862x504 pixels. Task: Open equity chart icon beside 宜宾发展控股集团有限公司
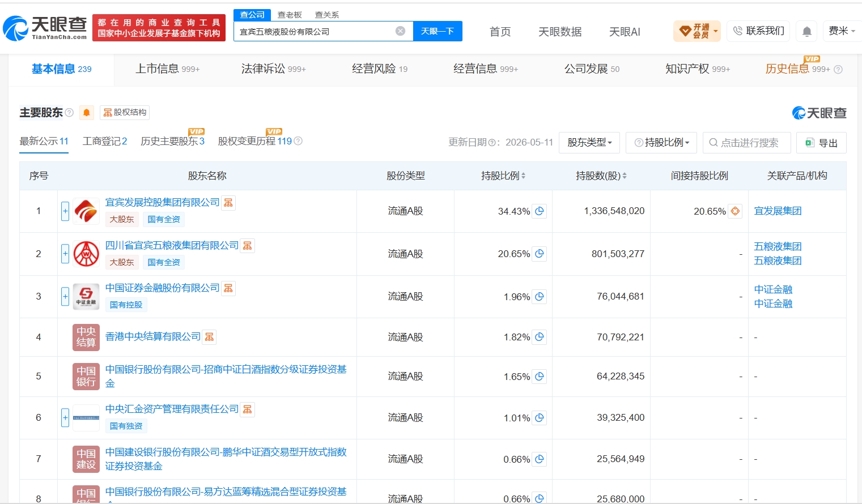tap(228, 203)
